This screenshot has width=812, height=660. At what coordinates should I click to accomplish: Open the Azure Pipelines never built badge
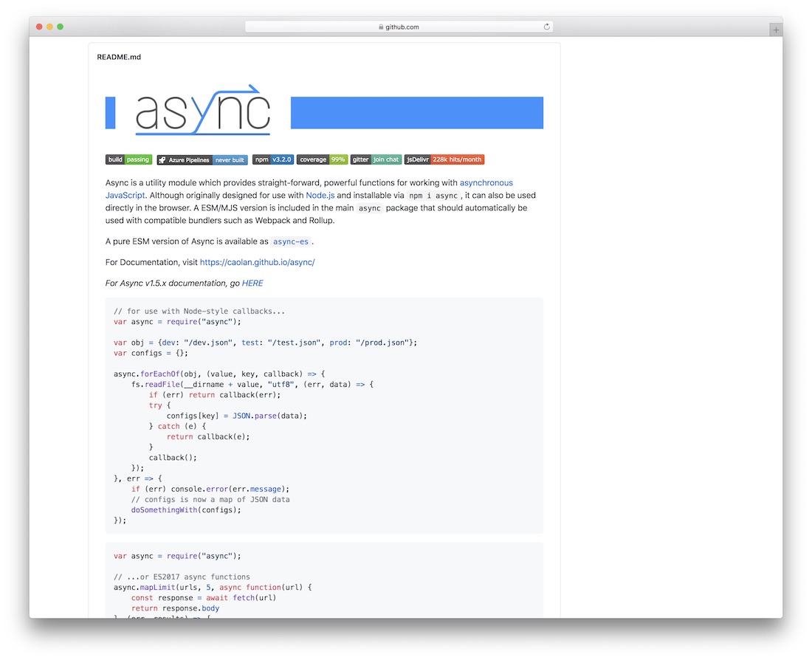202,159
